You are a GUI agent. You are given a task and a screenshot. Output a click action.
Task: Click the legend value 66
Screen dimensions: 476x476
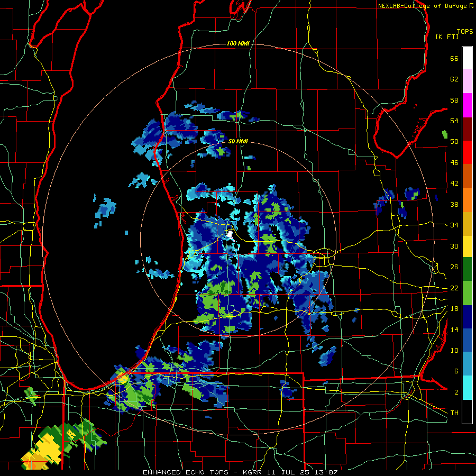coord(454,58)
